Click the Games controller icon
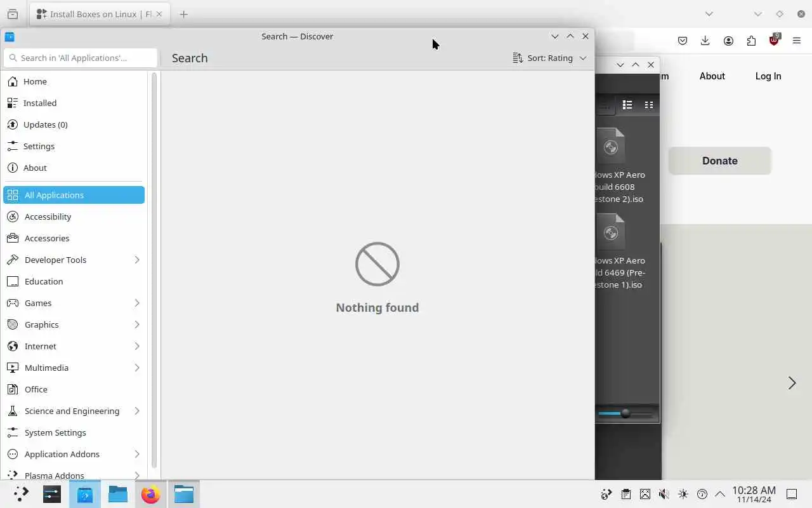This screenshot has width=812, height=508. coord(13,303)
